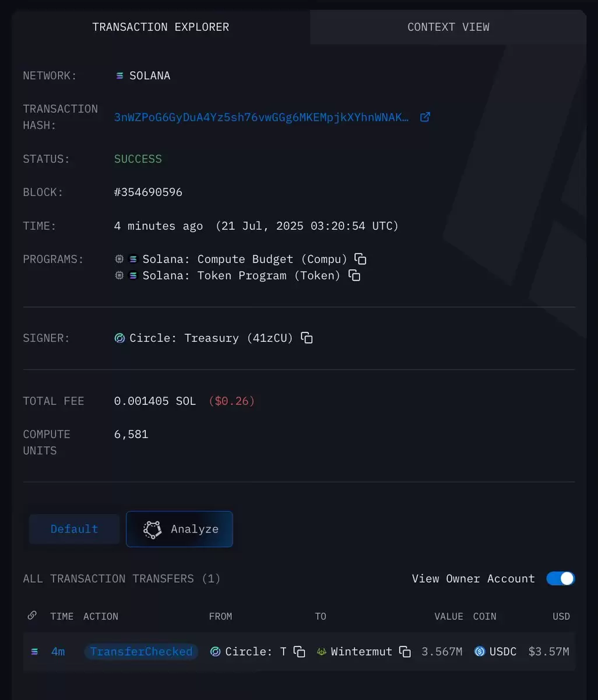Copy the FROM Circle address in transfer row
The width and height of the screenshot is (598, 700).
tap(299, 652)
